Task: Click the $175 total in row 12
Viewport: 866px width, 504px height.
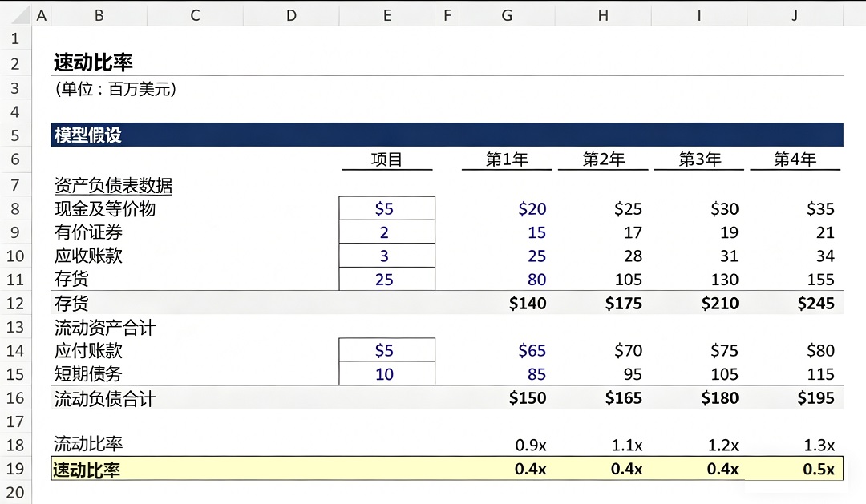Action: click(x=624, y=303)
